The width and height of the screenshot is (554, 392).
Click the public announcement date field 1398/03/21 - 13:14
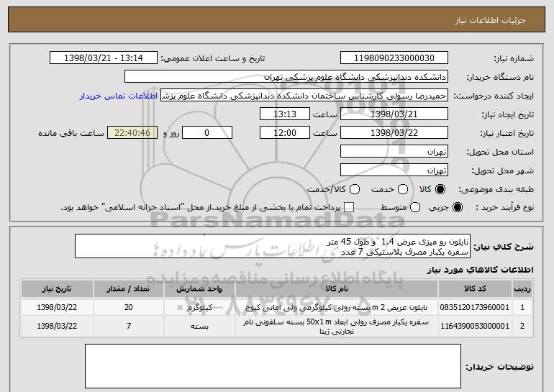click(104, 58)
